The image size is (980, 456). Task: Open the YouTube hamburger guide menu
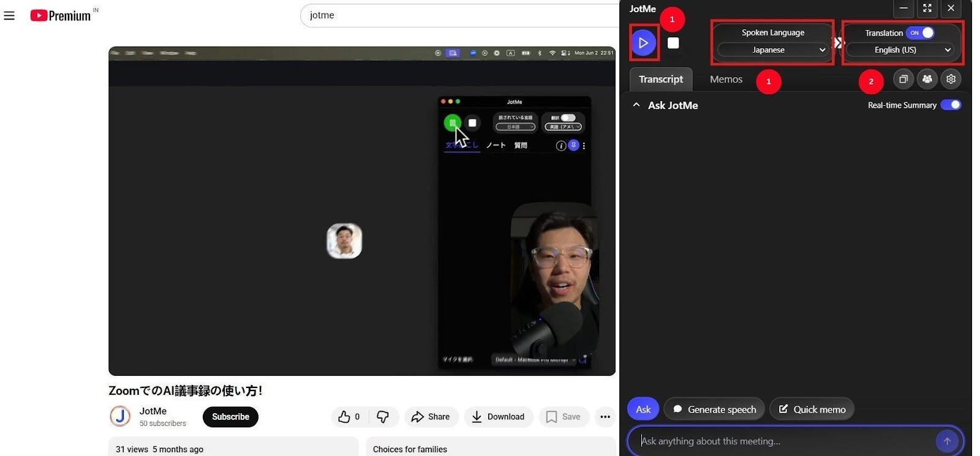tap(9, 15)
